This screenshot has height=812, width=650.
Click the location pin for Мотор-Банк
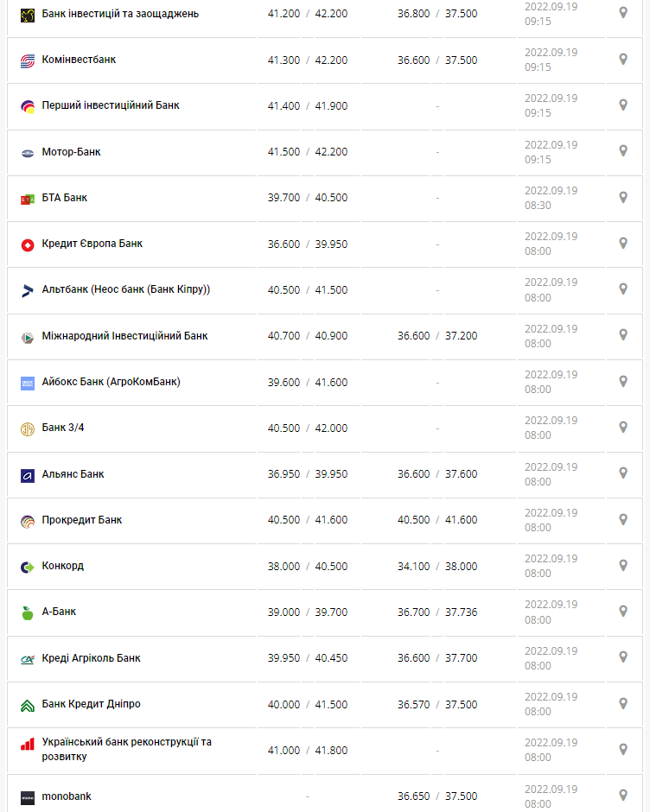tap(622, 151)
